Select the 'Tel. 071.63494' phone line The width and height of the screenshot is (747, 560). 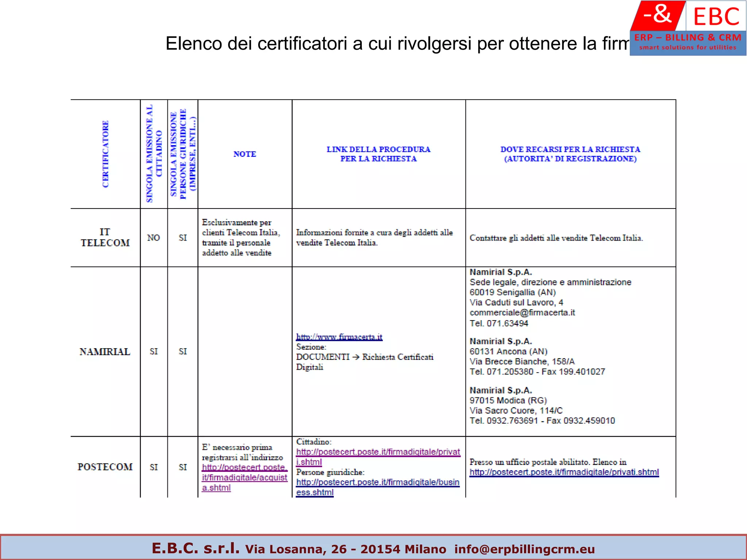[499, 323]
